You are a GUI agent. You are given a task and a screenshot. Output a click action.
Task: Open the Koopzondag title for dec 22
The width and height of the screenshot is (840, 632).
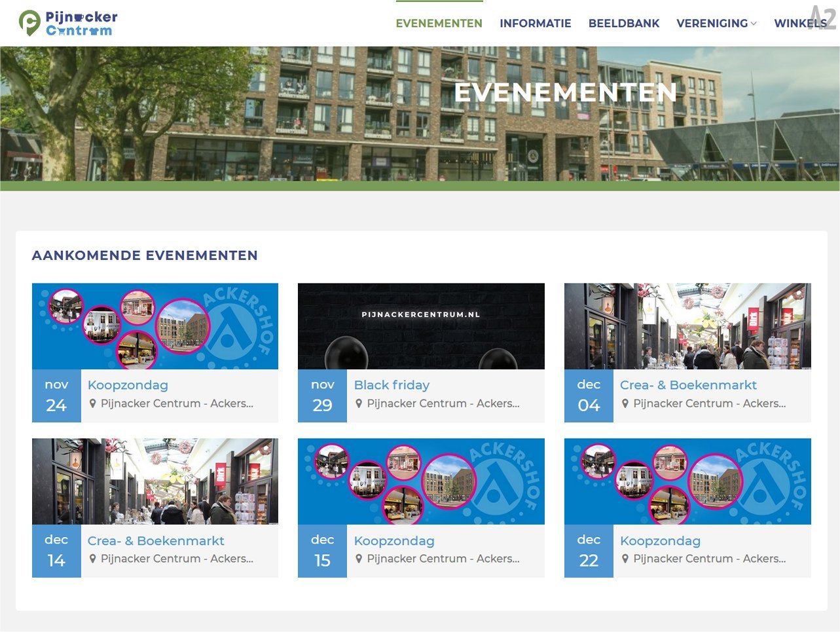coord(660,541)
